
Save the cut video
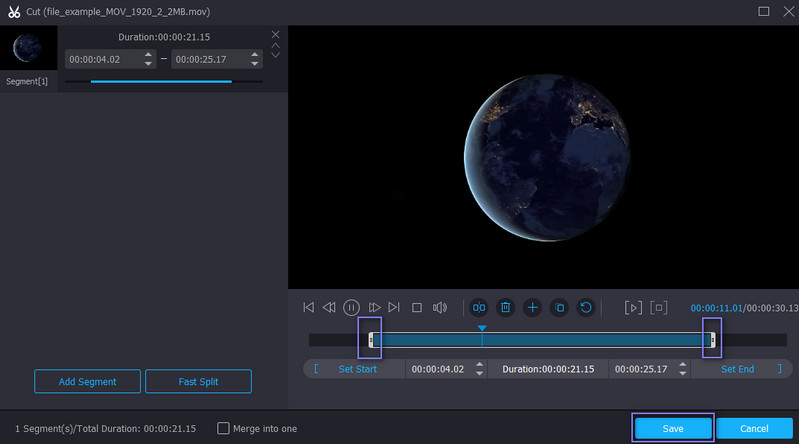[673, 428]
